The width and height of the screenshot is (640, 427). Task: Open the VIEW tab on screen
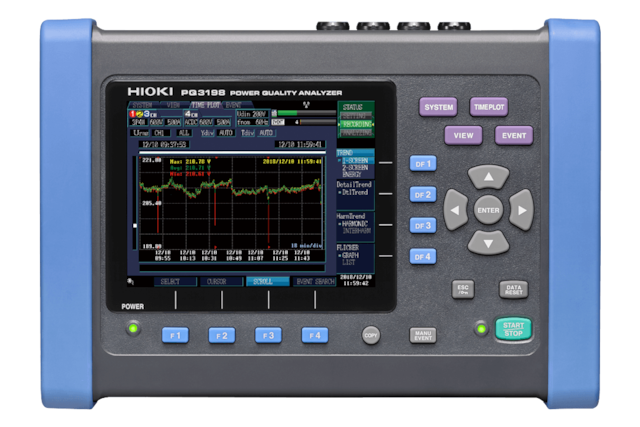click(x=173, y=105)
